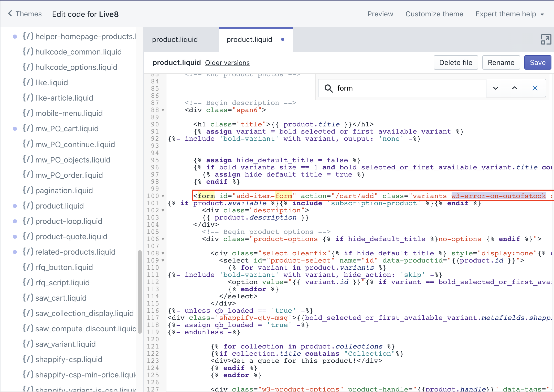Go back to Themes

pos(25,14)
